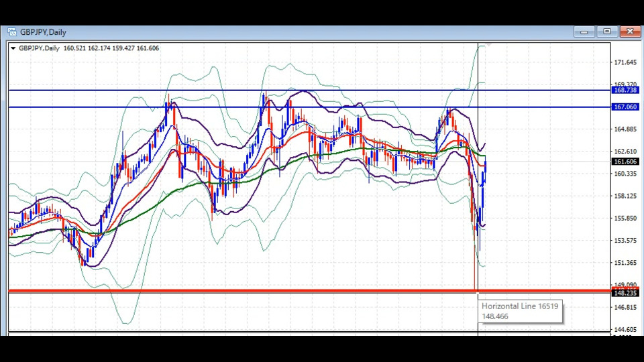Image resolution: width=644 pixels, height=362 pixels.
Task: Click the 153.575 price scale value
Action: [x=625, y=241]
